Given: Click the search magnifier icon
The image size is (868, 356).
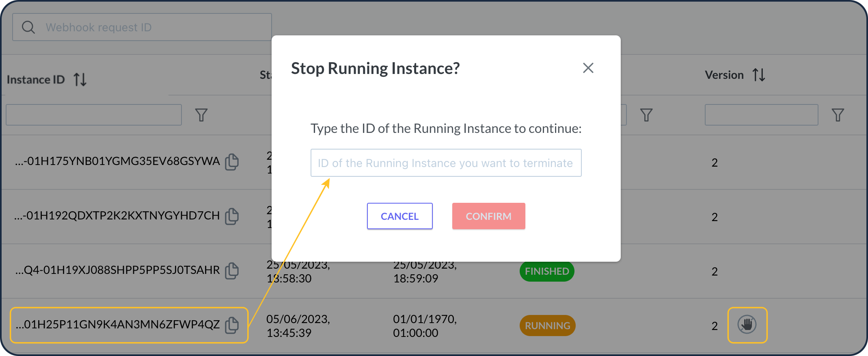Looking at the screenshot, I should pos(28,27).
